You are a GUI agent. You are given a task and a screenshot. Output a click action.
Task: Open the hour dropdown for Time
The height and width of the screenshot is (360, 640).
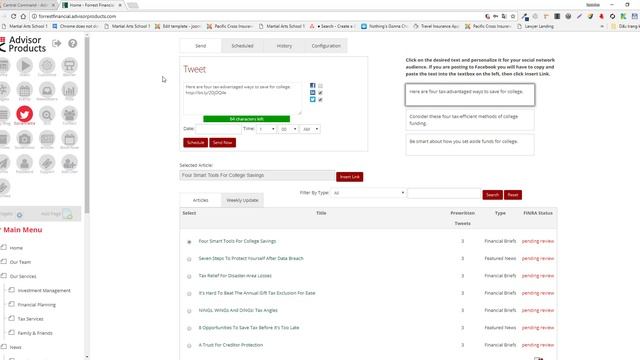pyautogui.click(x=267, y=129)
